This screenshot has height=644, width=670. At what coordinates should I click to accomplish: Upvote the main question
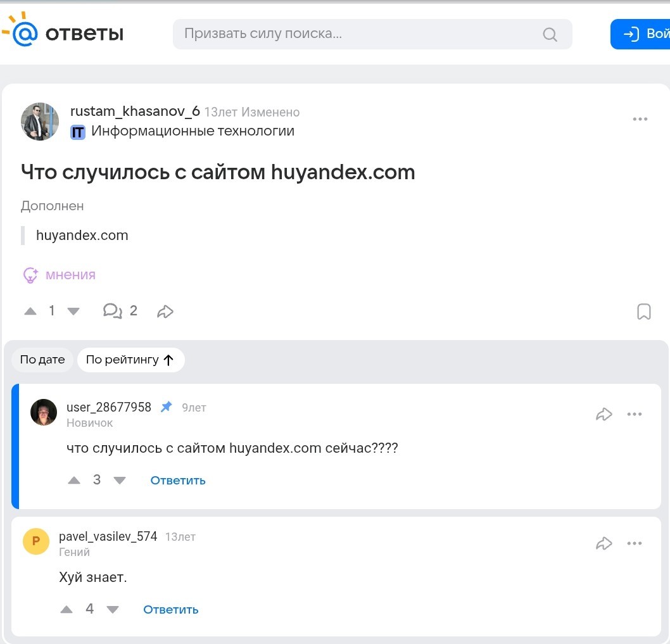click(x=30, y=312)
